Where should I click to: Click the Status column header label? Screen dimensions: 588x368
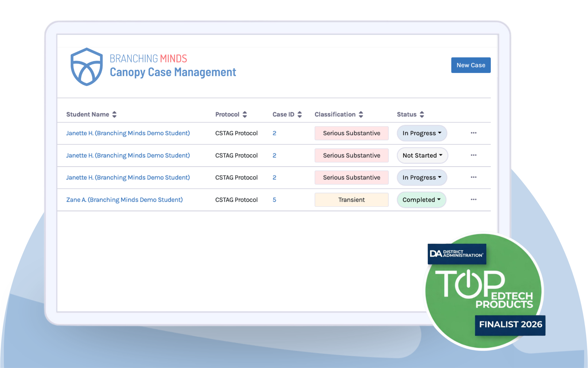[x=407, y=114]
